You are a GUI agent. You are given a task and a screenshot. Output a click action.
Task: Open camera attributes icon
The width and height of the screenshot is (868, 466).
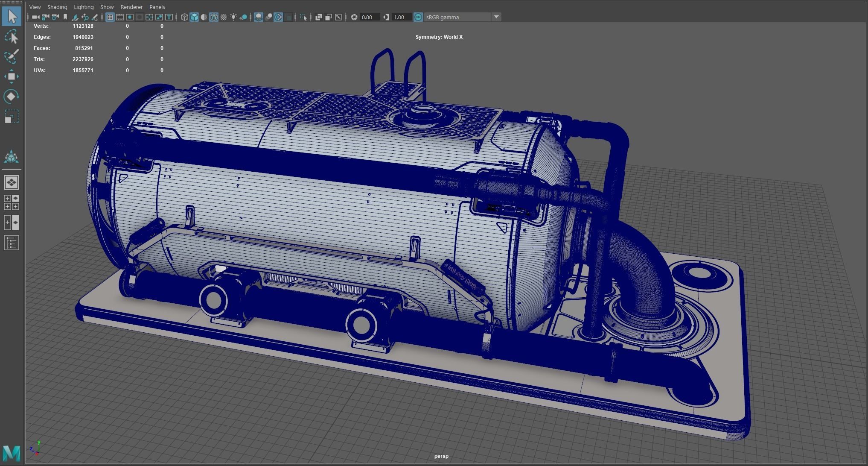coord(55,17)
